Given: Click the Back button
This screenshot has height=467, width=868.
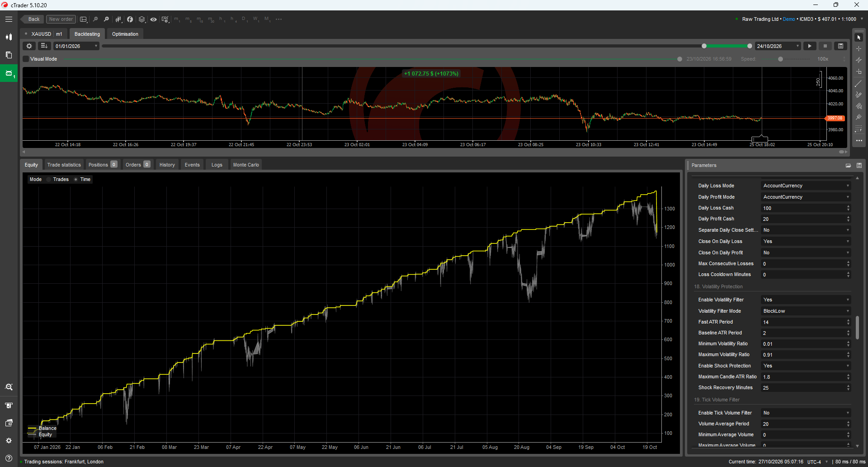Looking at the screenshot, I should click(32, 19).
